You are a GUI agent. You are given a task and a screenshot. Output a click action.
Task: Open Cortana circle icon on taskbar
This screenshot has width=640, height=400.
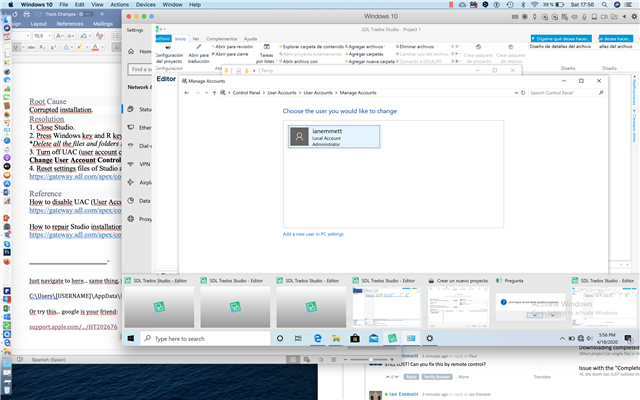click(x=280, y=338)
